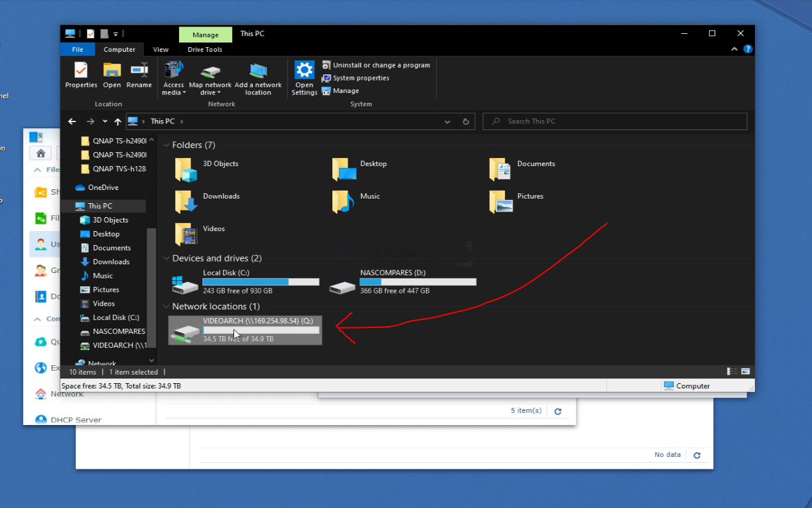Click the Forward navigation arrow
812x508 pixels.
click(90, 122)
